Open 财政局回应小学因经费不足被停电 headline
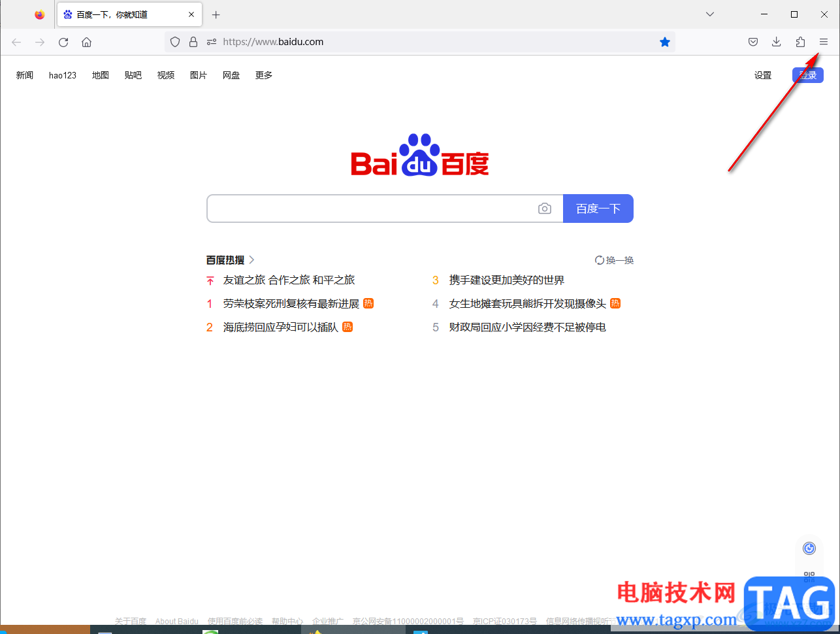This screenshot has width=840, height=634. coord(528,327)
